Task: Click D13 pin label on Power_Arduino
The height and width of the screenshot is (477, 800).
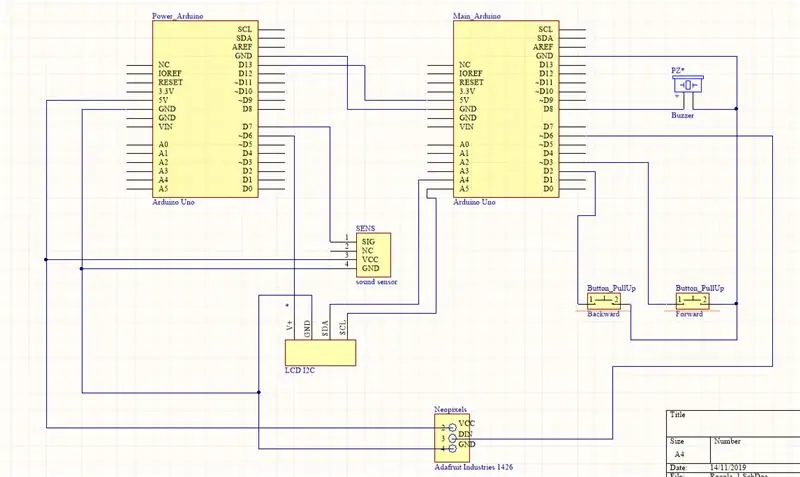Action: (245, 65)
